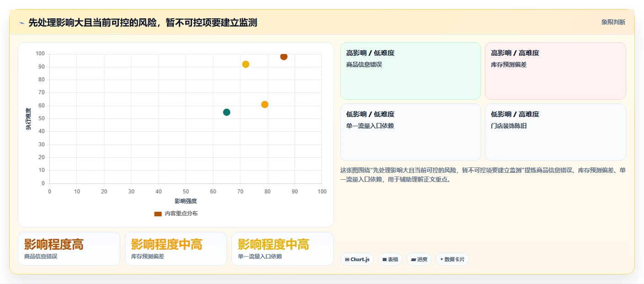This screenshot has height=284, width=644.
Task: Open the 低影响 / 低难度 quadrant card
Action: tap(411, 132)
